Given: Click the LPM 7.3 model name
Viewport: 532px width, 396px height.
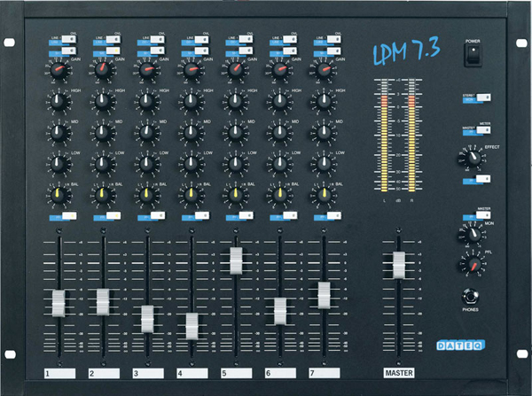Looking at the screenshot, I should pos(406,50).
